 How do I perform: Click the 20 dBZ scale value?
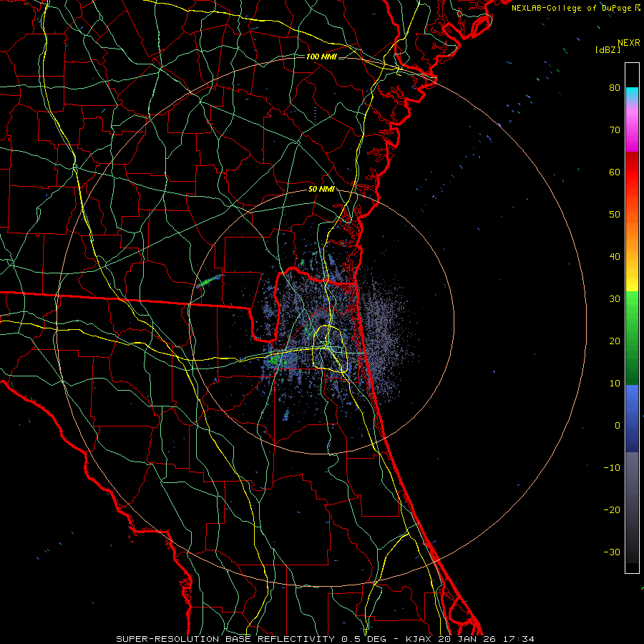(x=615, y=341)
